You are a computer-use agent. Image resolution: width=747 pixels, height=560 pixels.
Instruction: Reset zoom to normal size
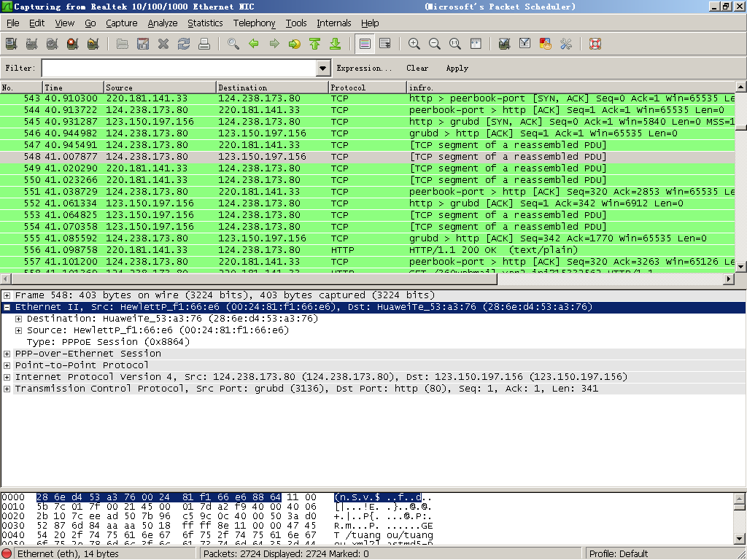[x=455, y=44]
